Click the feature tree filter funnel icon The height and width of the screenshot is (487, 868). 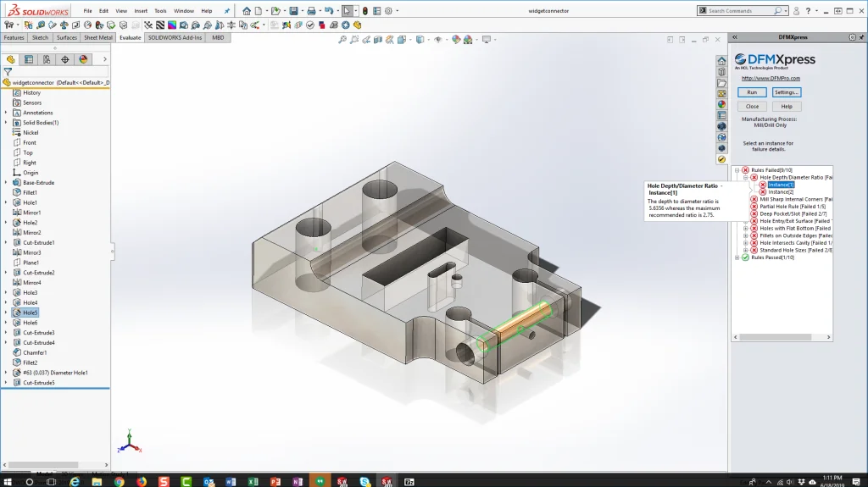[8, 72]
